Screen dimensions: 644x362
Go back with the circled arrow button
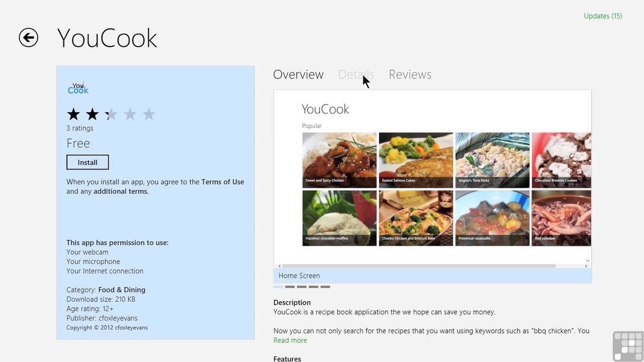(29, 38)
